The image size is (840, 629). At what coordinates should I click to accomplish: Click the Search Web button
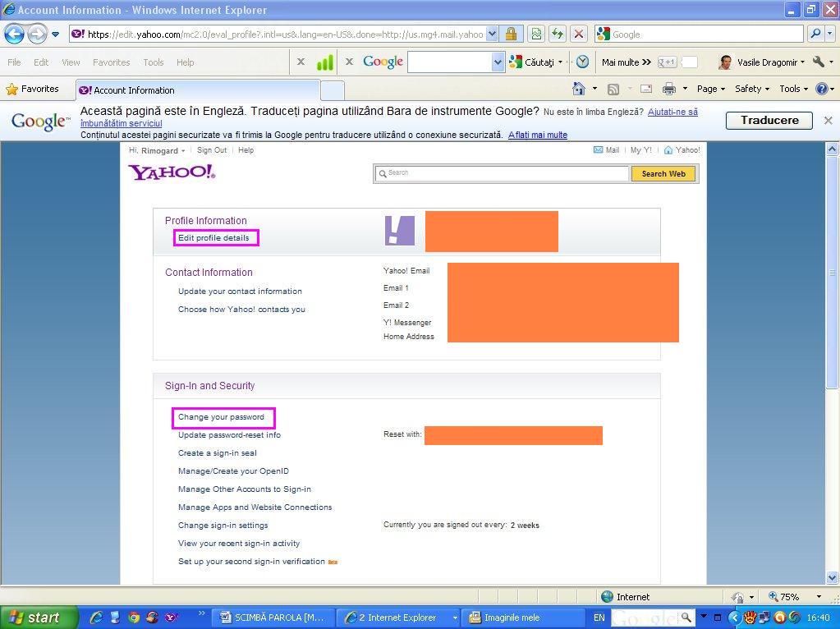click(663, 173)
